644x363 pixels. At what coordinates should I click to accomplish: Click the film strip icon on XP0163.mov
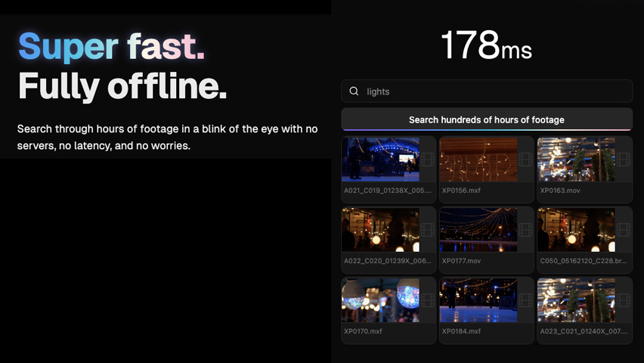(624, 160)
